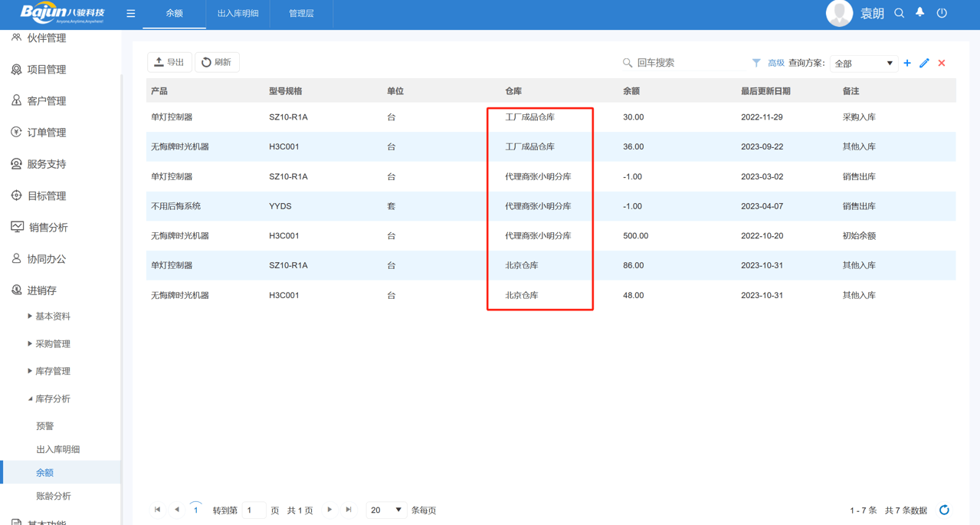980x525 pixels.
Task: Click the red X to delete query scheme
Action: [x=942, y=63]
